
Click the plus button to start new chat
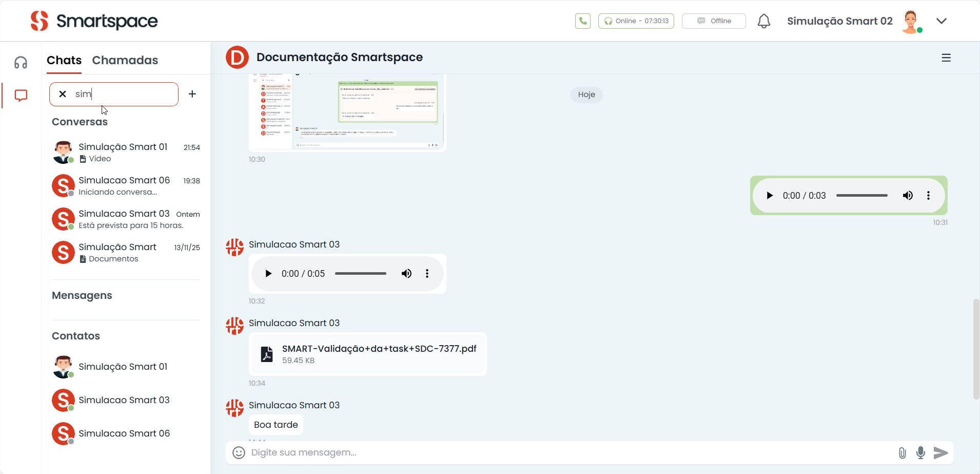(x=192, y=94)
